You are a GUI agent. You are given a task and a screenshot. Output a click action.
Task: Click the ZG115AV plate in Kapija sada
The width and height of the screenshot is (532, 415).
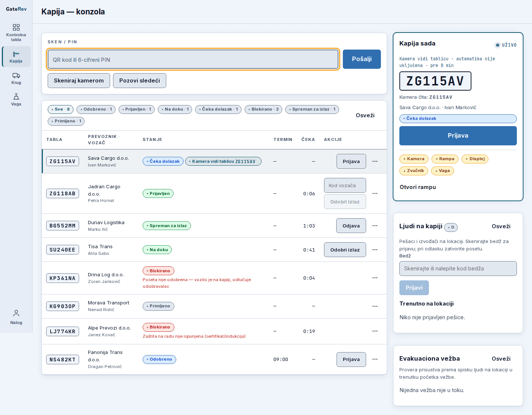(435, 81)
